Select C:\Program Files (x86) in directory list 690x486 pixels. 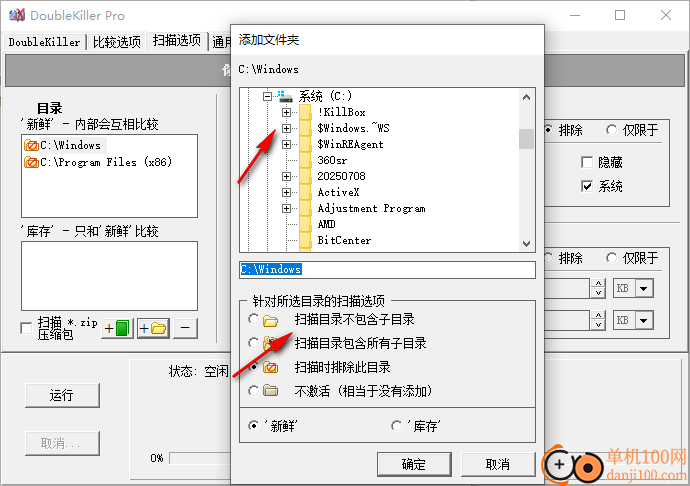106,162
